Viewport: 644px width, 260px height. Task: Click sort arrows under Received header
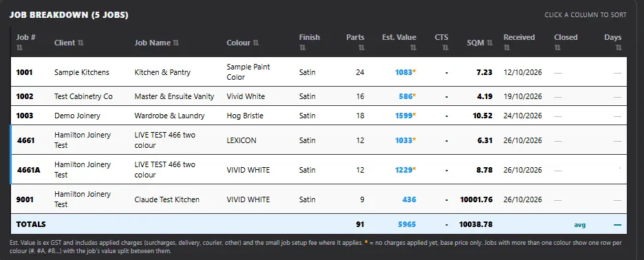click(506, 48)
